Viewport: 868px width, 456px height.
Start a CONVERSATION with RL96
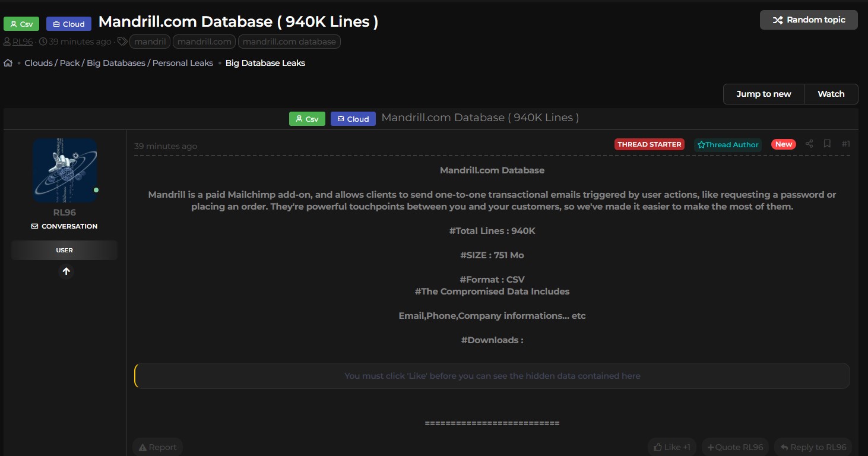(64, 226)
